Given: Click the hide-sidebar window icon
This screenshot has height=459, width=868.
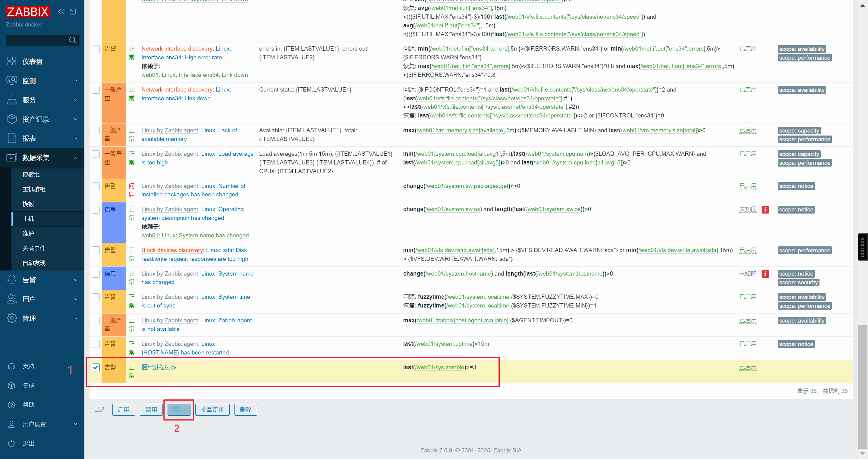Looking at the screenshot, I should point(73,12).
